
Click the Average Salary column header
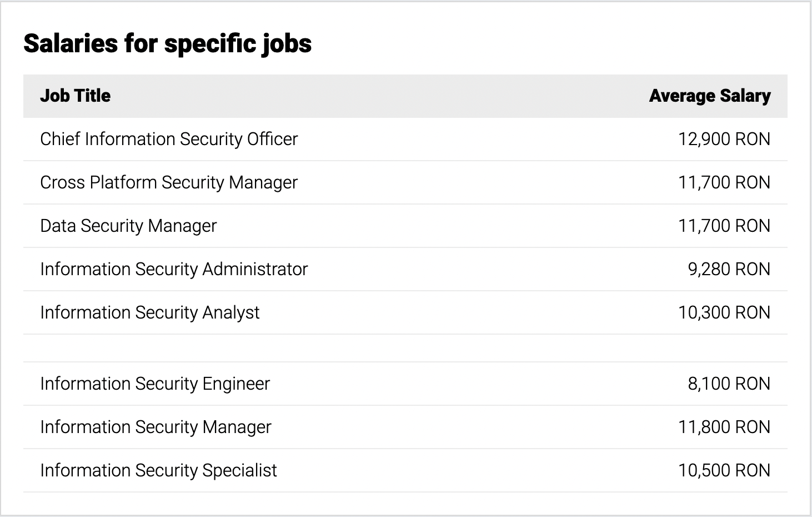[x=710, y=96]
